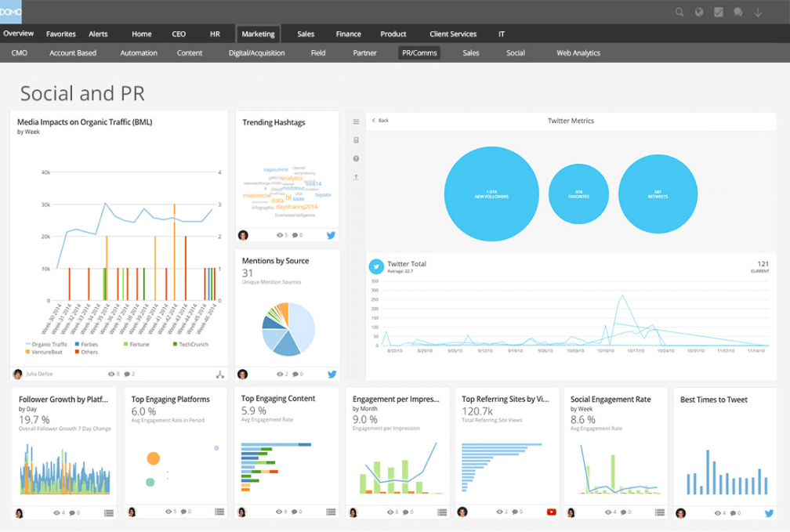Click owner avatar on Best Times to Tweet card
Screen dimensions: 790x532
(681, 513)
